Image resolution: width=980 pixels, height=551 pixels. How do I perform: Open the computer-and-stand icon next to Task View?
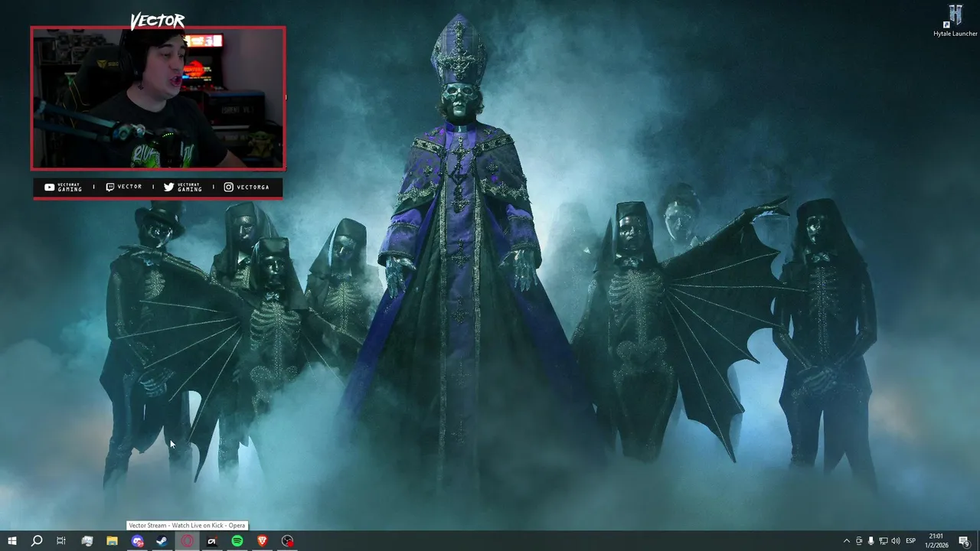[x=87, y=541]
